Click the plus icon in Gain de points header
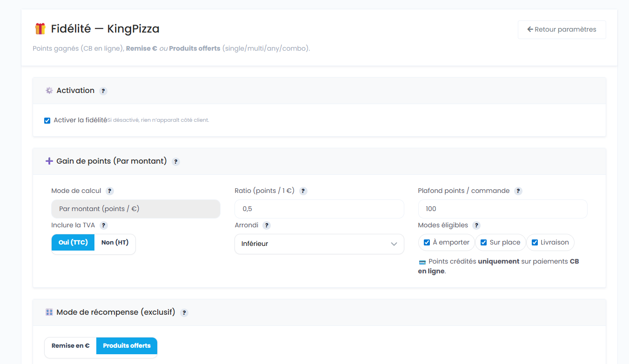The image size is (629, 364). (x=49, y=161)
